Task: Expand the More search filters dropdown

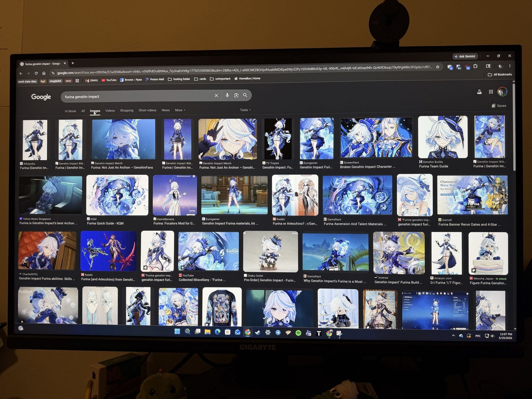Action: click(180, 110)
